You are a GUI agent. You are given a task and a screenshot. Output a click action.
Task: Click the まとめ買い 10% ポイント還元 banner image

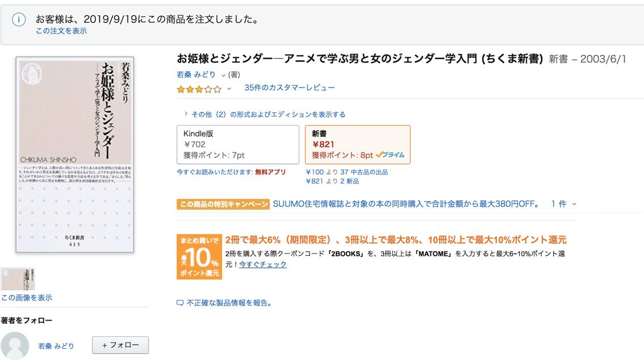pos(199,257)
